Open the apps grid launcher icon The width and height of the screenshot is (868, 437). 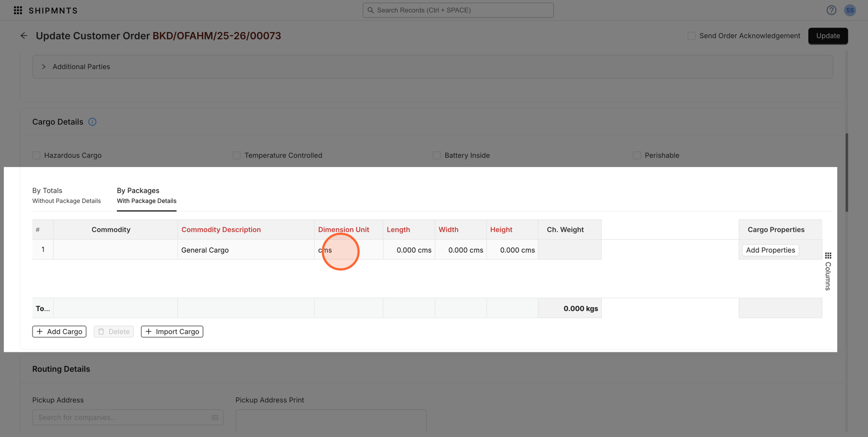click(18, 10)
